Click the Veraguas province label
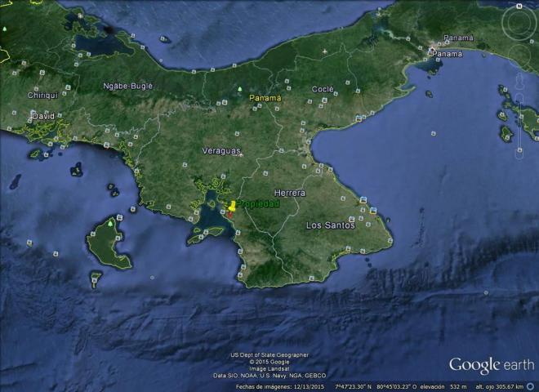This screenshot has width=539, height=392. (221, 151)
